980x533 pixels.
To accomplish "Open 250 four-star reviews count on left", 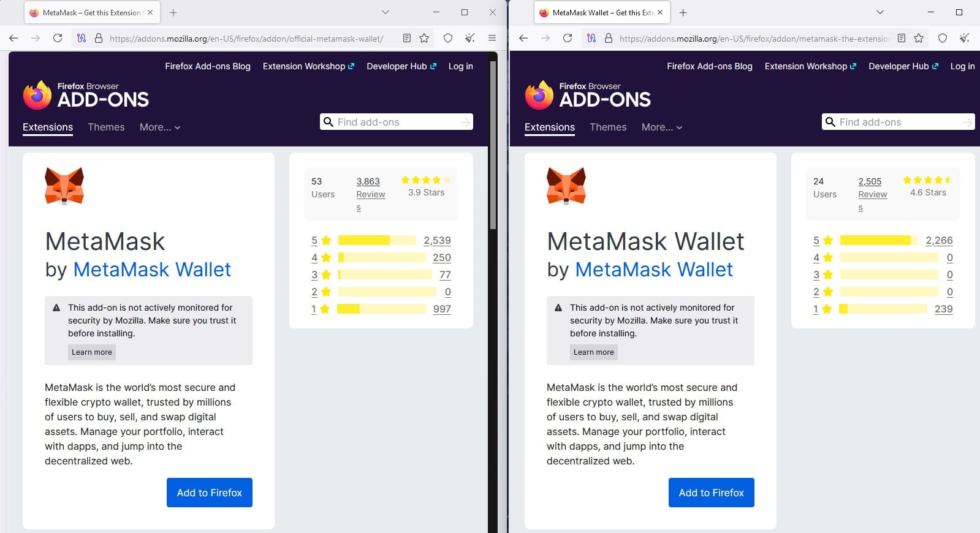I will 442,257.
